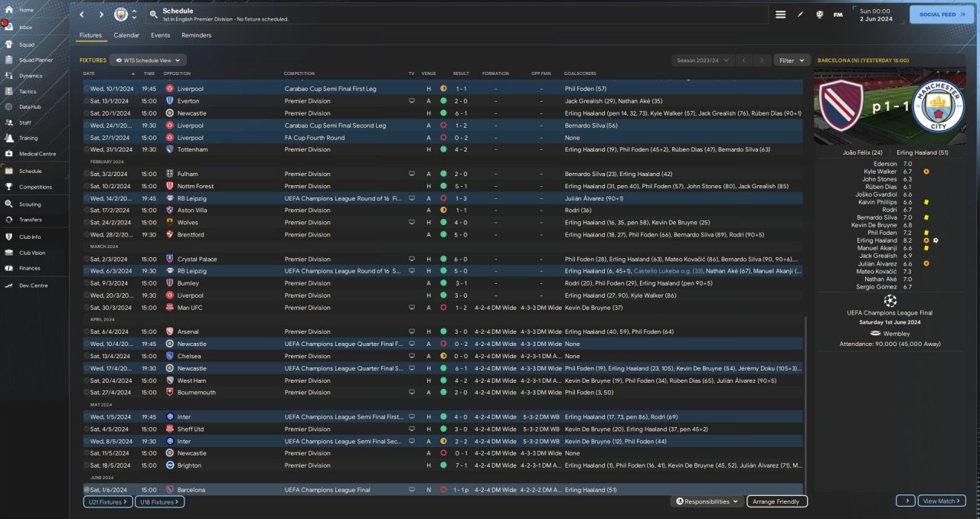Open the WTS Schedule View dropdown
980x519 pixels.
(148, 60)
